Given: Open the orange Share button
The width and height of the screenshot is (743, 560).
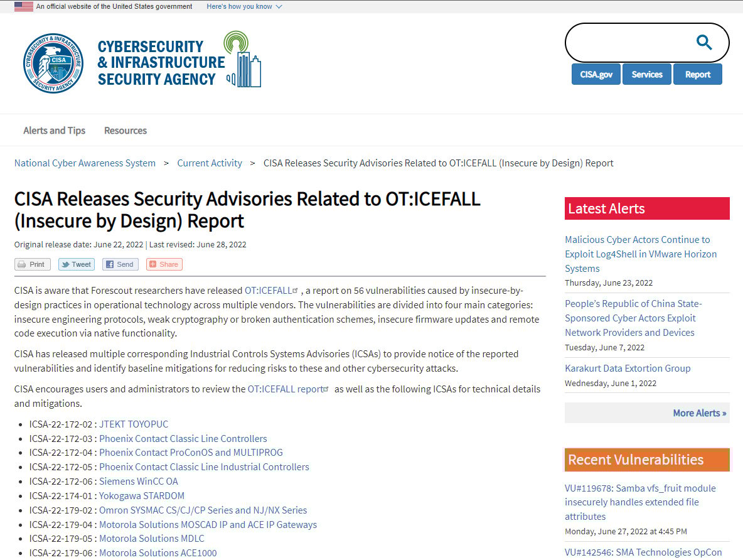Looking at the screenshot, I should 164,264.
